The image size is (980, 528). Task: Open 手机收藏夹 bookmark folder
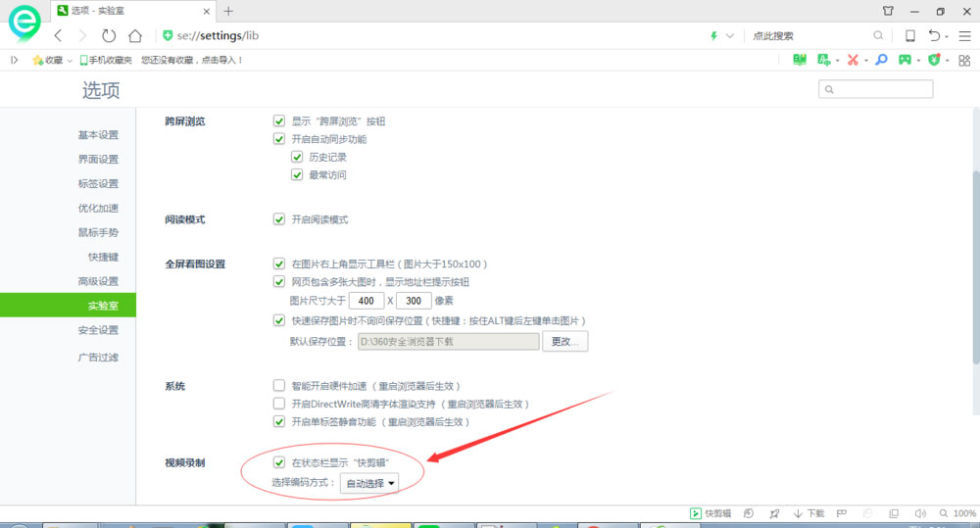click(x=106, y=60)
